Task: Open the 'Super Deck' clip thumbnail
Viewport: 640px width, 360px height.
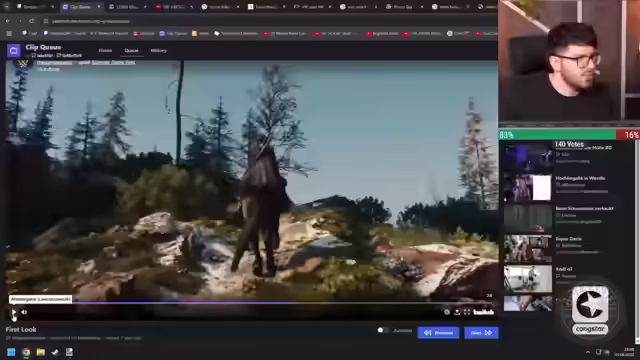Action: click(527, 248)
